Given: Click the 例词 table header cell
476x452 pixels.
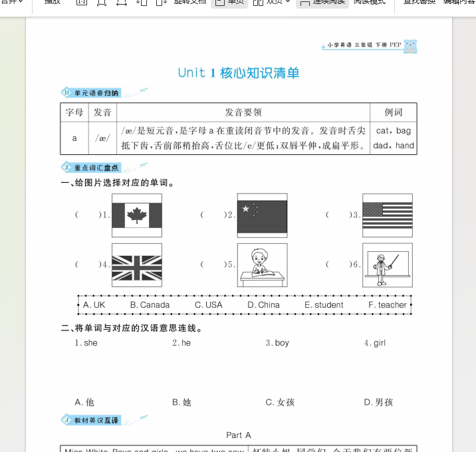Looking at the screenshot, I should click(x=394, y=112).
